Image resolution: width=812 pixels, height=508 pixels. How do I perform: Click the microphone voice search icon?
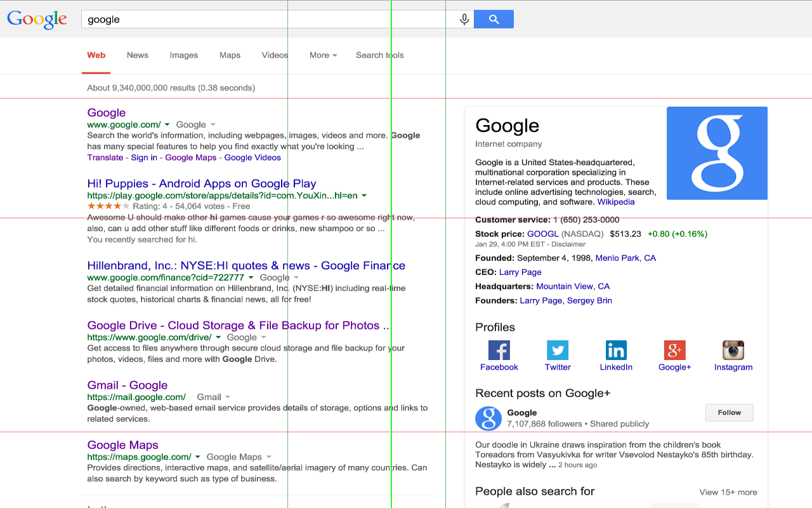[x=464, y=19]
